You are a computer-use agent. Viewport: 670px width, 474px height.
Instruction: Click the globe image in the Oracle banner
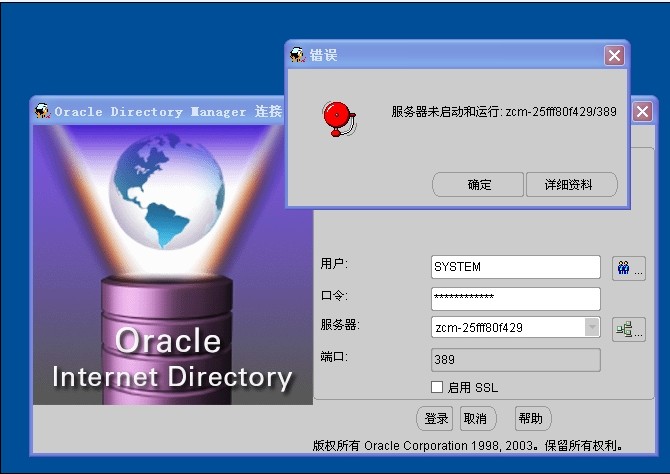159,191
